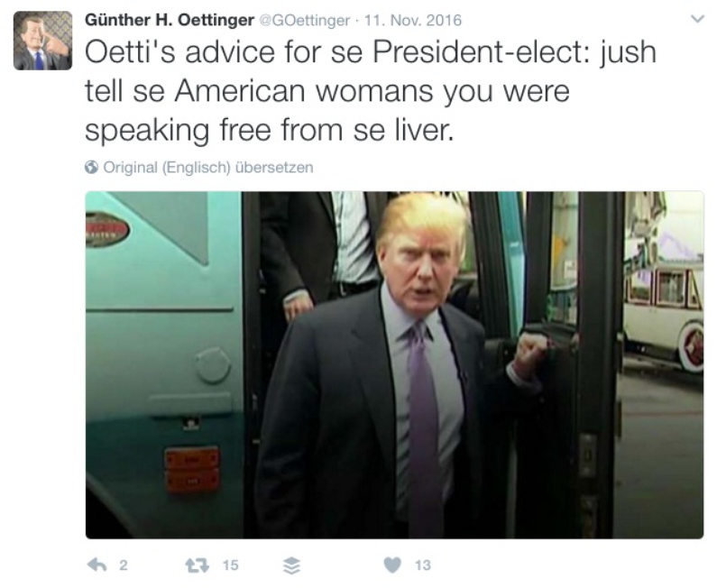Click the retweet count 15
Screen dimensions: 717x588
(x=231, y=565)
